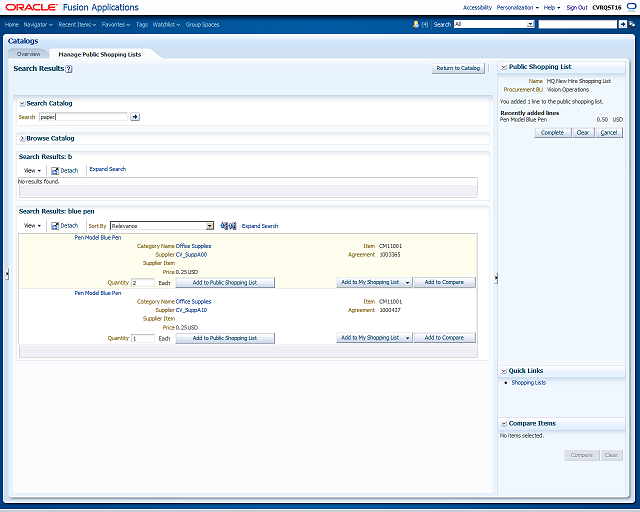Collapse the Compare Items panel

coord(504,424)
